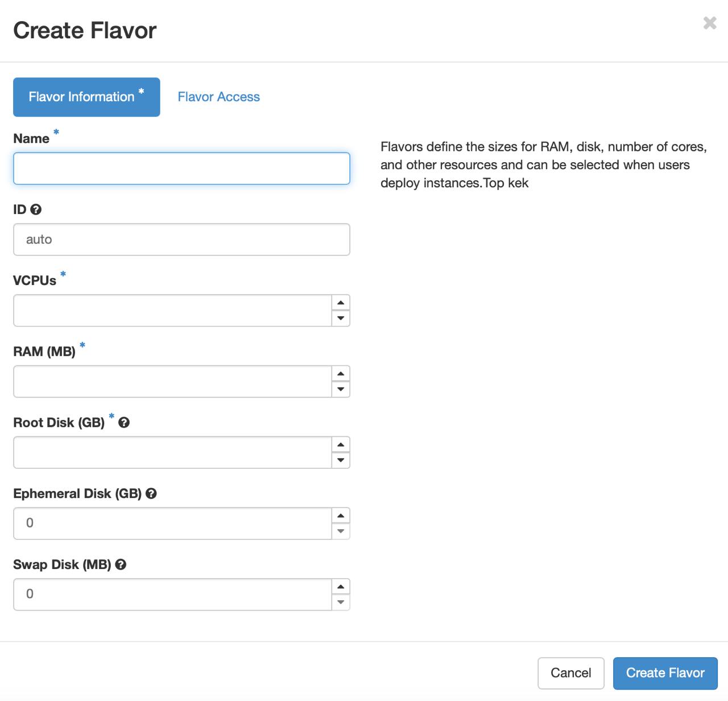Close the Create Flavor dialog with X
Image resolution: width=728 pixels, height=701 pixels.
pyautogui.click(x=709, y=23)
